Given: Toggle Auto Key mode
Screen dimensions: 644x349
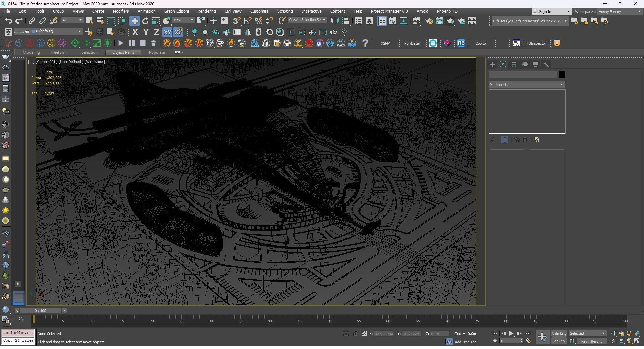Looking at the screenshot, I should 558,334.
